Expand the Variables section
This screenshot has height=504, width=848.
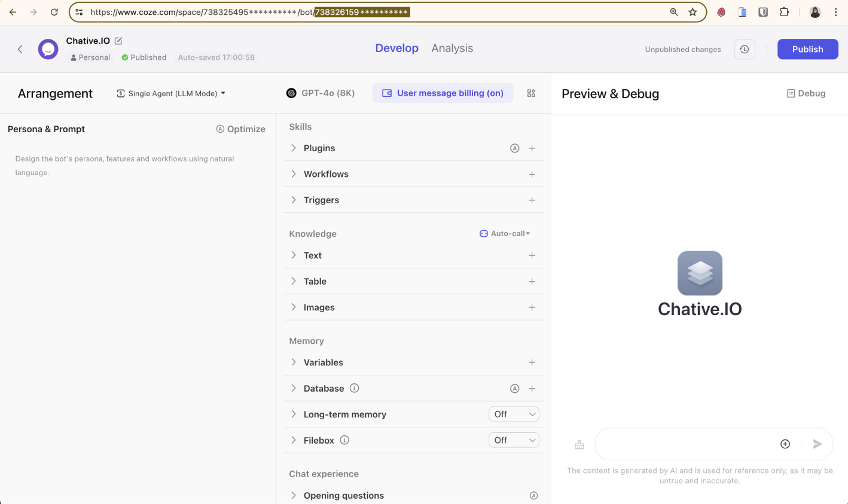pyautogui.click(x=294, y=362)
